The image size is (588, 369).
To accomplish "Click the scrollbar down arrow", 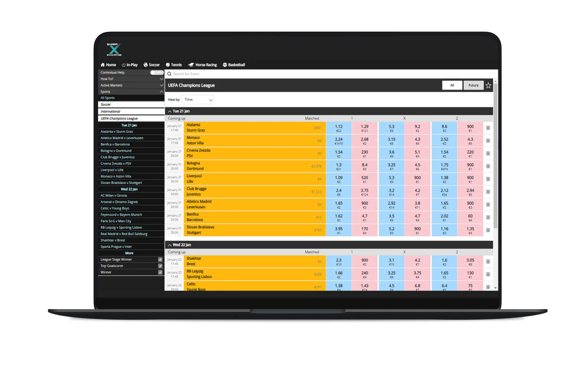I will [x=495, y=288].
